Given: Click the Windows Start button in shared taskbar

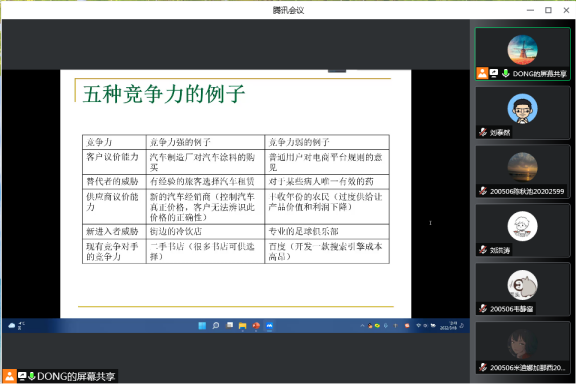Looking at the screenshot, I should click(x=202, y=326).
